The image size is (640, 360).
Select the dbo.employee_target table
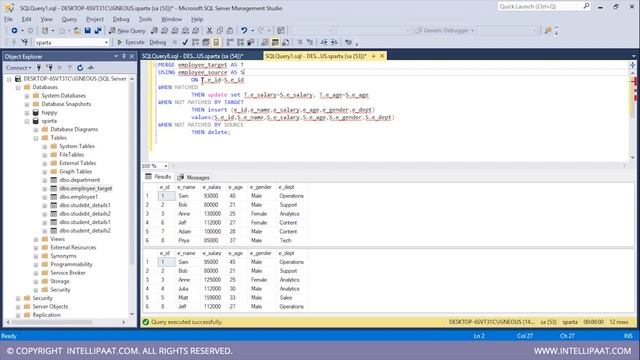pyautogui.click(x=86, y=189)
